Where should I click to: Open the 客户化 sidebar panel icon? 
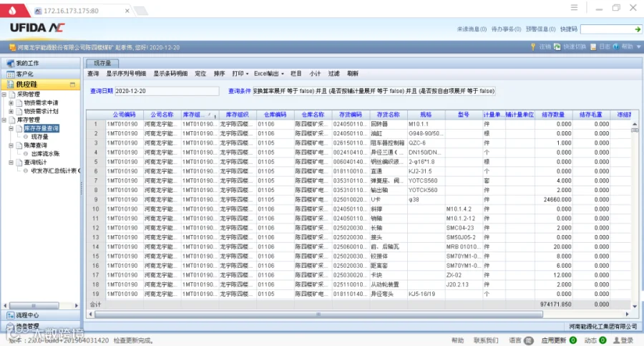[x=10, y=74]
